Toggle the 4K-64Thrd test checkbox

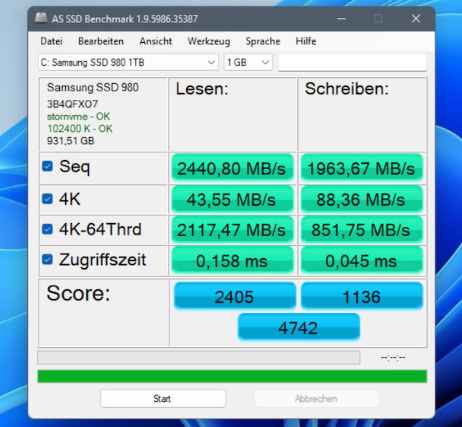[x=47, y=229]
